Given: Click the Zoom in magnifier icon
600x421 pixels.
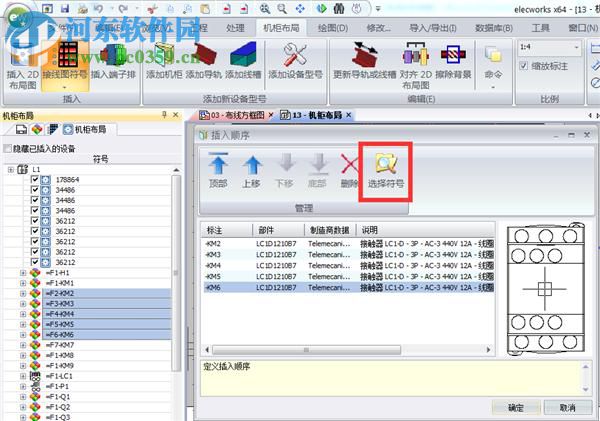Looking at the screenshot, I should click(264, 8).
